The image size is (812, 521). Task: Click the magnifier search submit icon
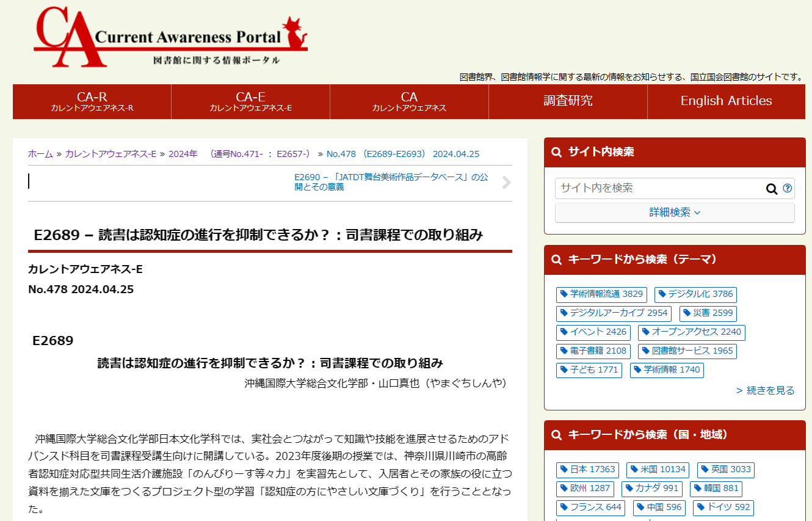772,189
